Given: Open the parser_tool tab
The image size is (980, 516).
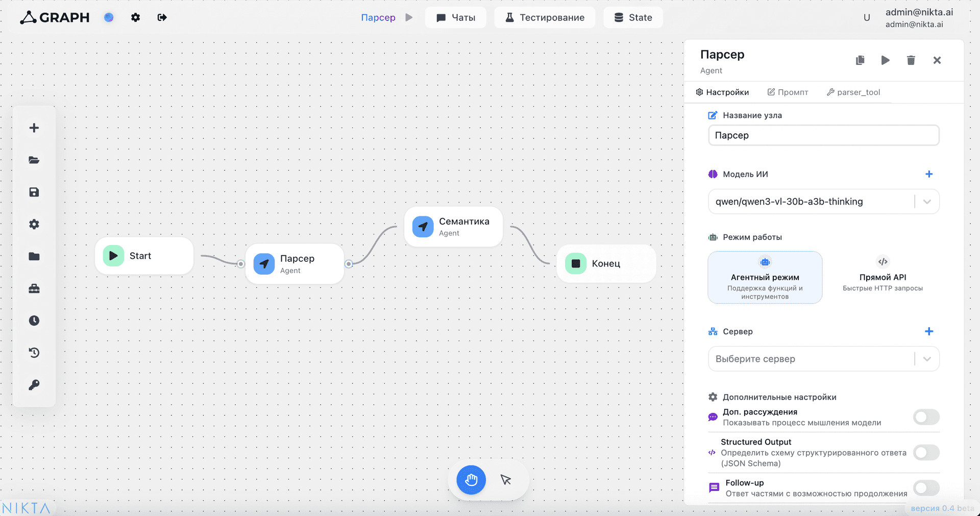Looking at the screenshot, I should coord(853,92).
